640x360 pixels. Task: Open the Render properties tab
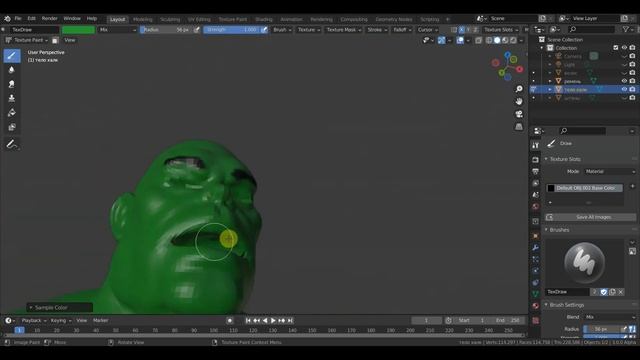pyautogui.click(x=536, y=160)
